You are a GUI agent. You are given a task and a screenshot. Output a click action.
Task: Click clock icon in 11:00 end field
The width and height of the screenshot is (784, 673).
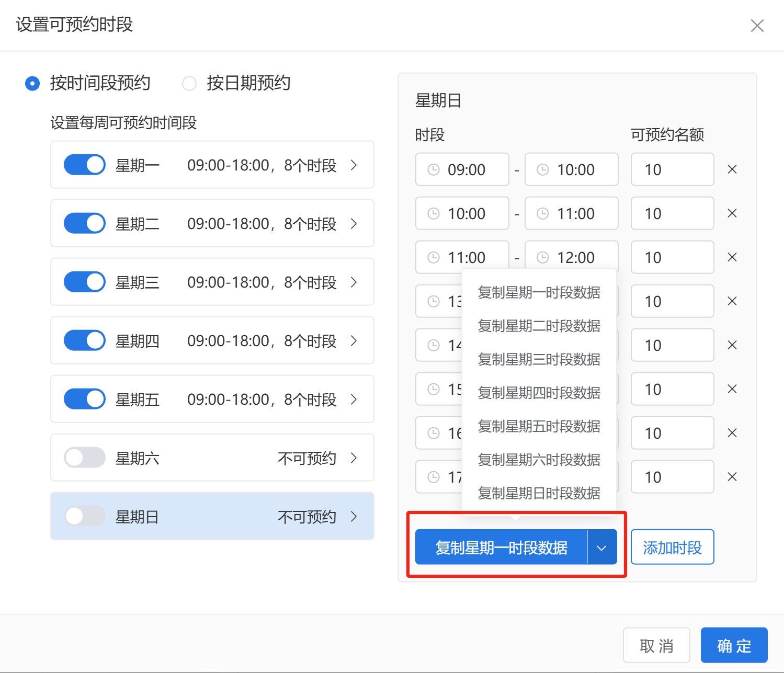coord(543,213)
